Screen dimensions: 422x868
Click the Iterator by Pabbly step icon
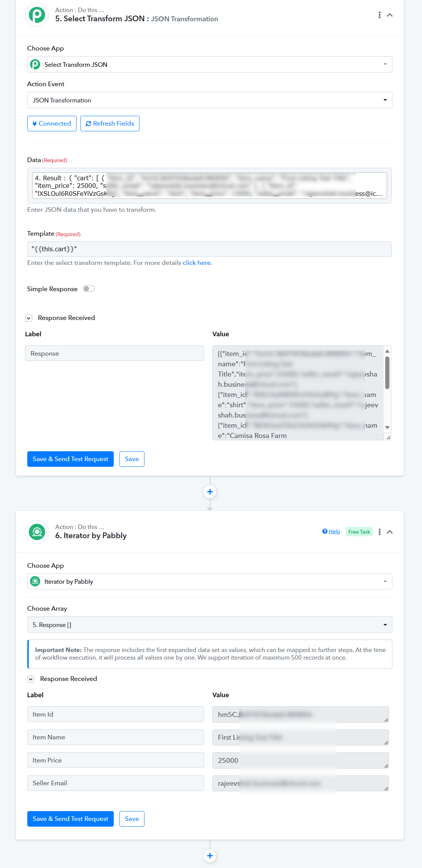pos(37,532)
